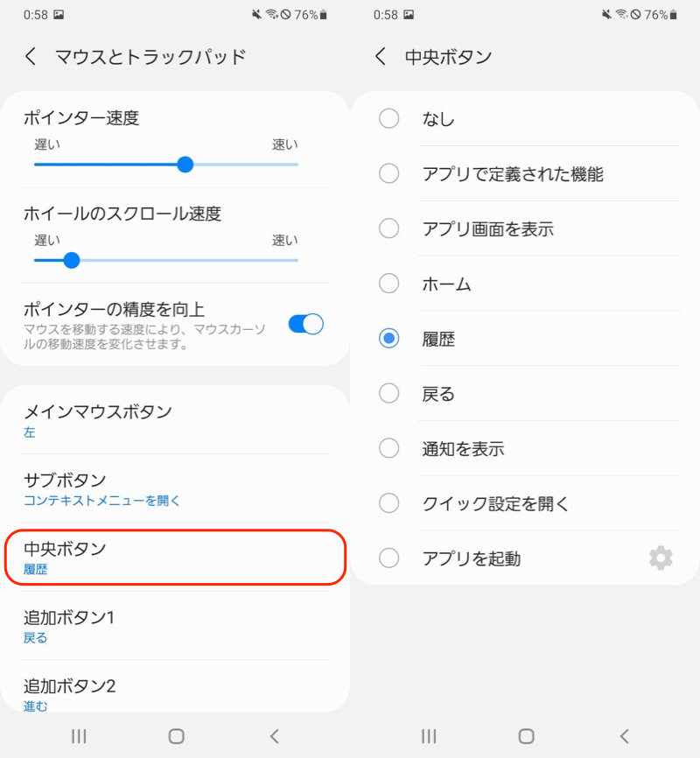700x758 pixels.
Task: Open 中央ボタン setting
Action: (x=175, y=558)
